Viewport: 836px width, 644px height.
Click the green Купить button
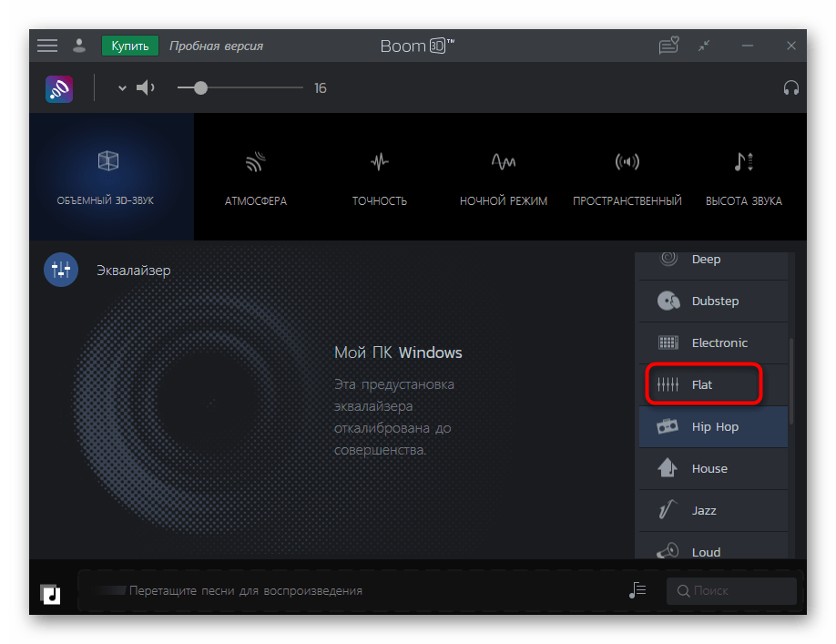tap(129, 46)
